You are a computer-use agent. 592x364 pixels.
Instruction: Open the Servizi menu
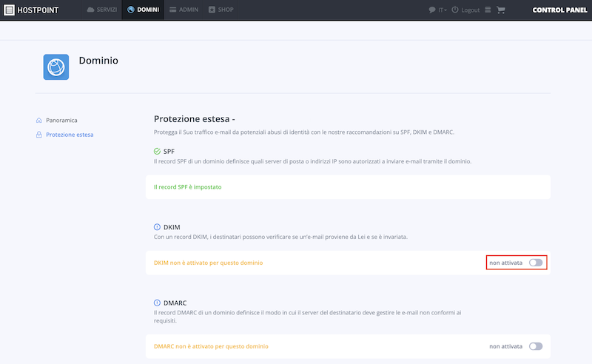click(x=102, y=10)
